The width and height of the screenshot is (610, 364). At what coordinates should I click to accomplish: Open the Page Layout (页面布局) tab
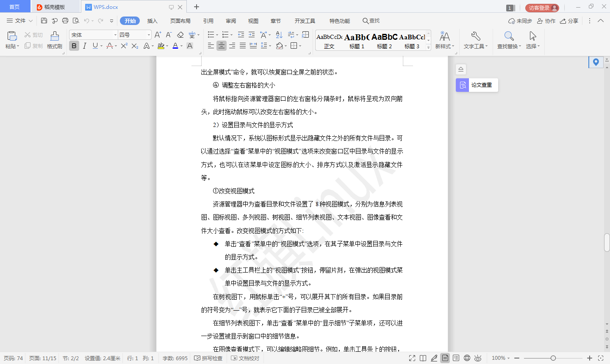[x=180, y=21]
